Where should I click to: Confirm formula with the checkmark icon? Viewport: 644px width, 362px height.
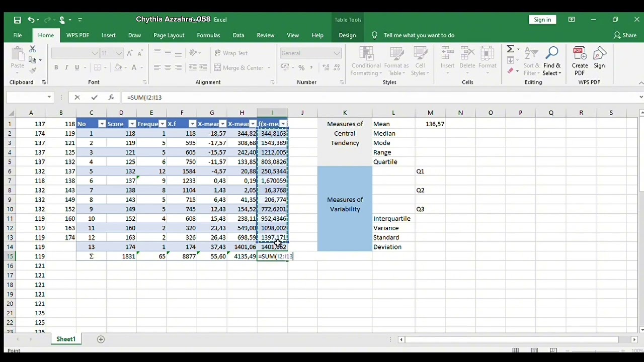click(94, 97)
